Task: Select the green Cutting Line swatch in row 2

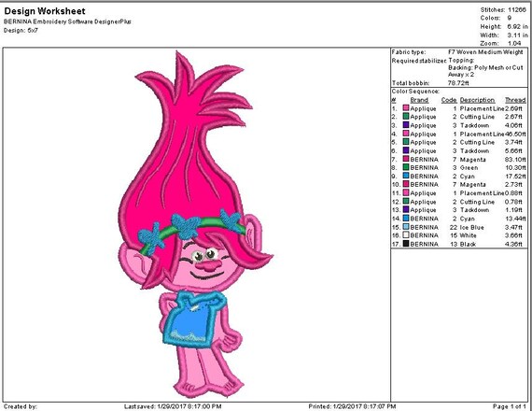Action: click(x=406, y=117)
